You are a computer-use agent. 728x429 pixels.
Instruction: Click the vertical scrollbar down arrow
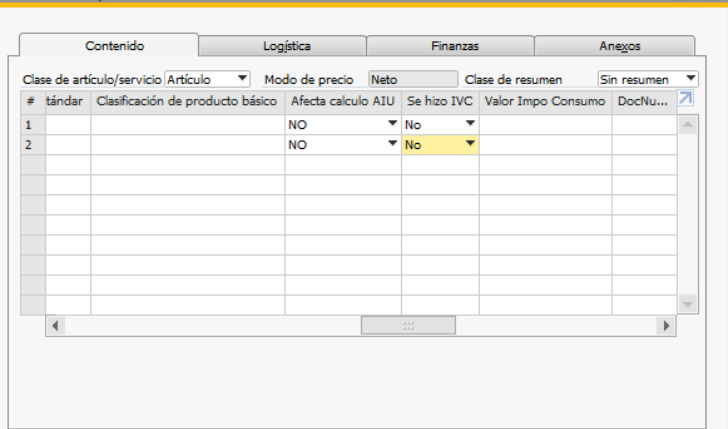688,303
